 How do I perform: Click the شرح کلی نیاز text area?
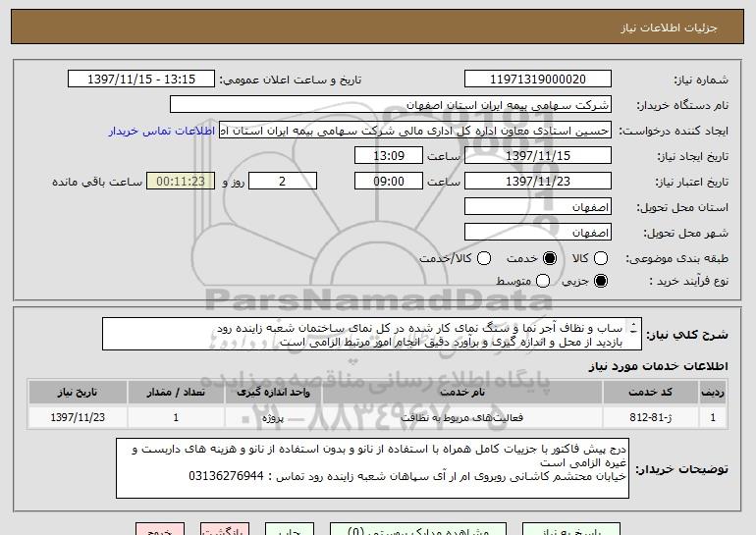372,334
